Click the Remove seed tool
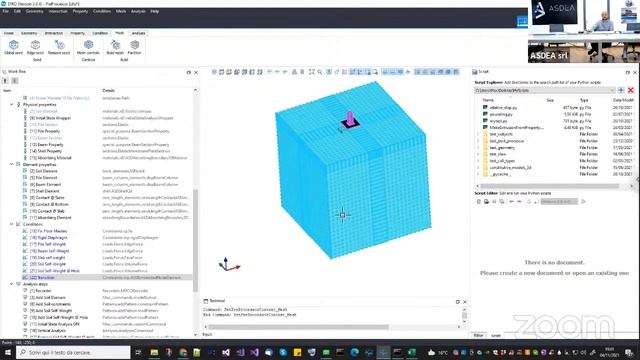 tap(59, 47)
